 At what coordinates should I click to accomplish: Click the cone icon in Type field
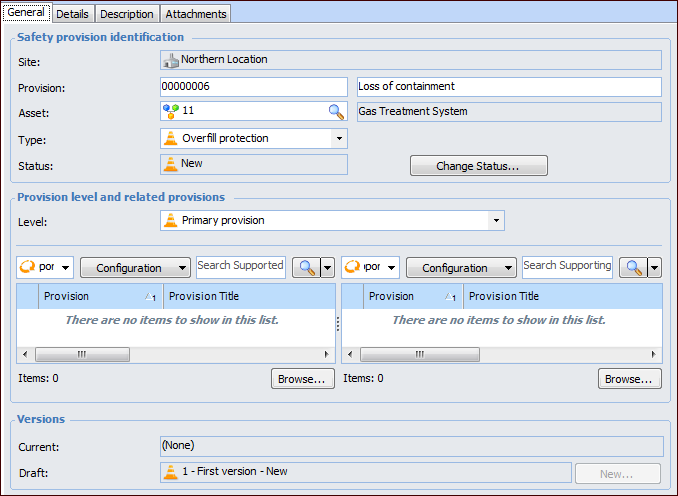pos(171,138)
